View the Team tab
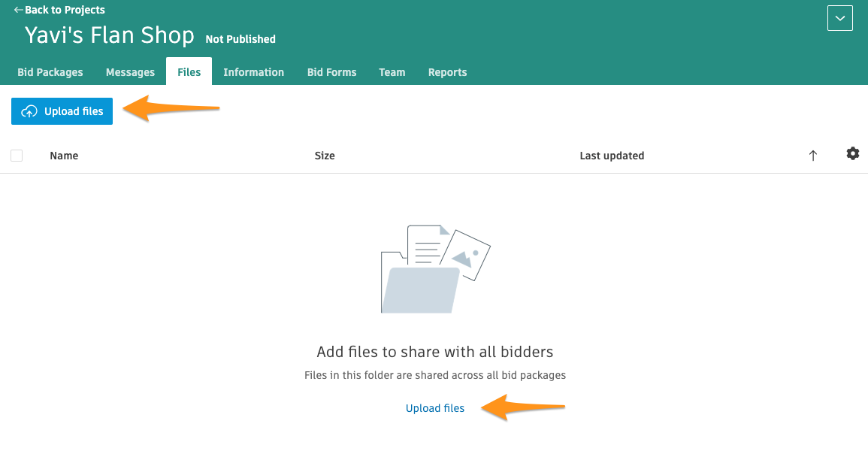 point(392,72)
